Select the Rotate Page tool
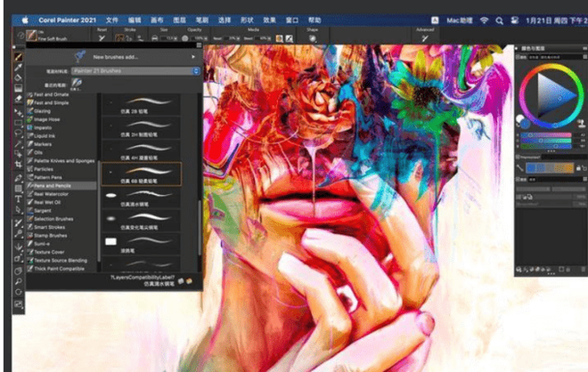 [18, 292]
